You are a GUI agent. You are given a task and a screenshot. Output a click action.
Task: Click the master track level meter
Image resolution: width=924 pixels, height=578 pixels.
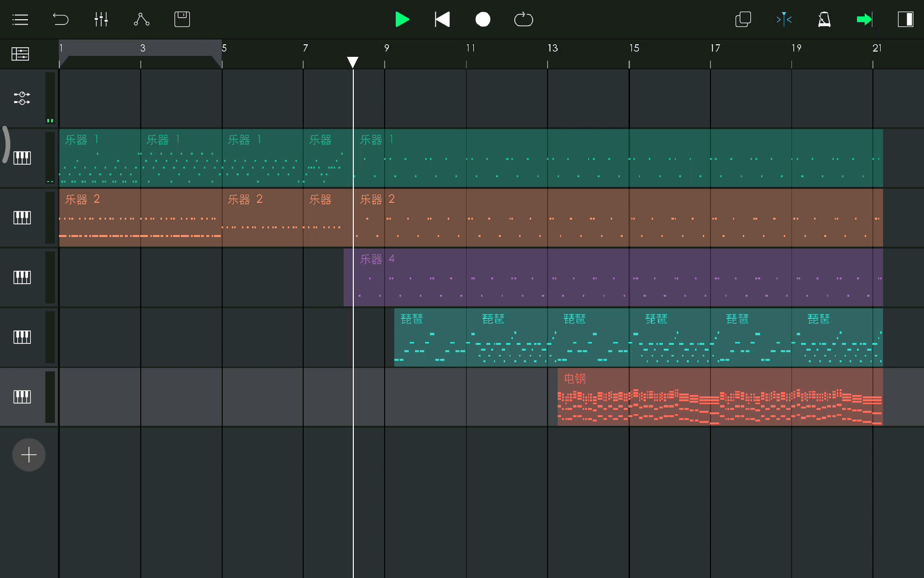click(50, 98)
